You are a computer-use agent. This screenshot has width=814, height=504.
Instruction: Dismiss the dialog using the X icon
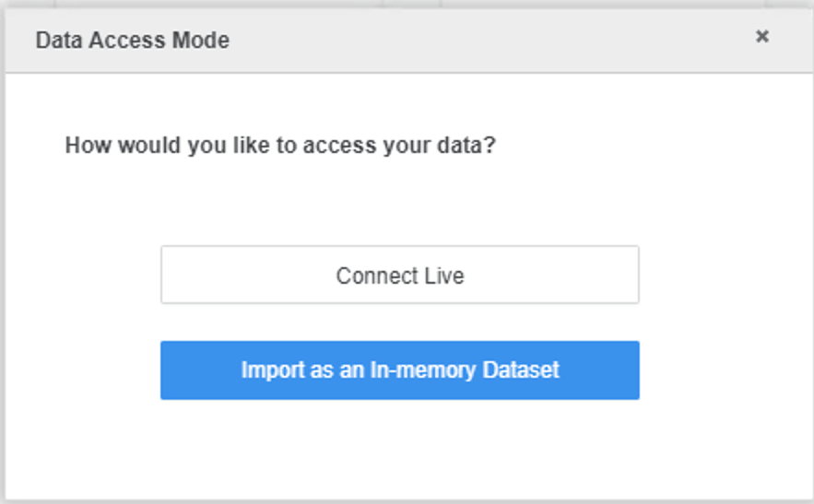coord(762,36)
